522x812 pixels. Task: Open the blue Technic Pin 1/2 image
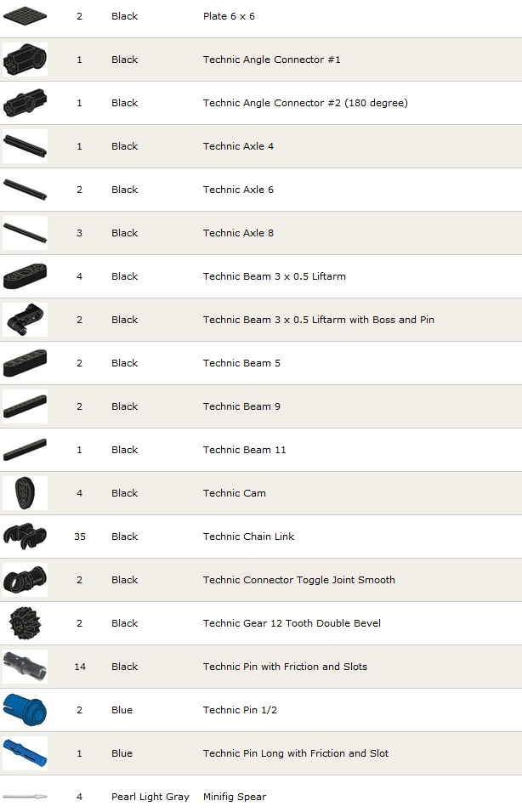coord(25,710)
